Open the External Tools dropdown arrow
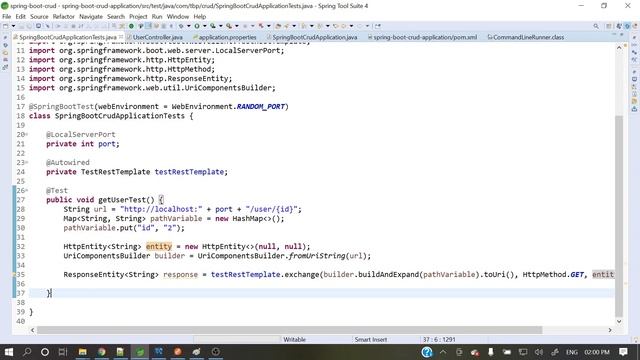The width and height of the screenshot is (640, 360). coord(237,26)
